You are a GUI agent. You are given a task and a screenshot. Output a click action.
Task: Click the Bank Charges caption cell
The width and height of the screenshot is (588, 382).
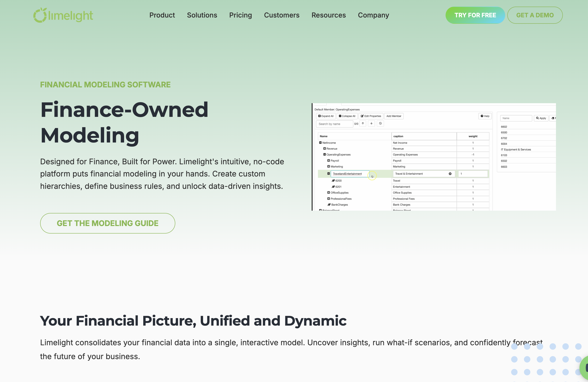coord(424,205)
